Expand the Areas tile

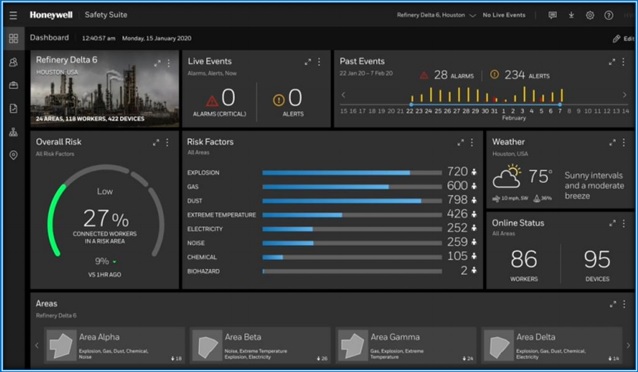[612, 304]
